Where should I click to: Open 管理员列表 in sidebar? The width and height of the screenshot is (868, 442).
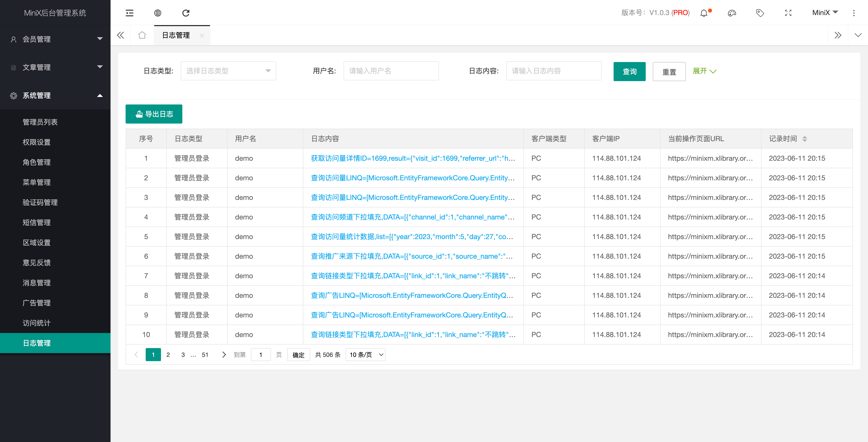40,122
